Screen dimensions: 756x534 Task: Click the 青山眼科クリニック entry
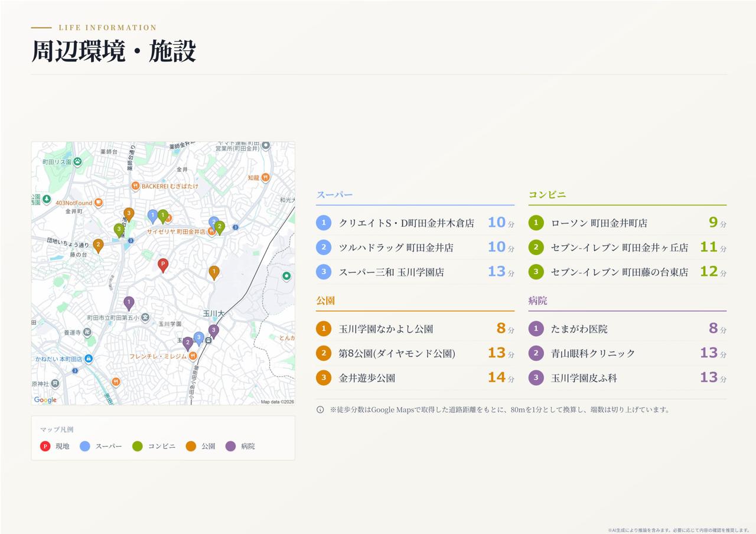pos(627,353)
